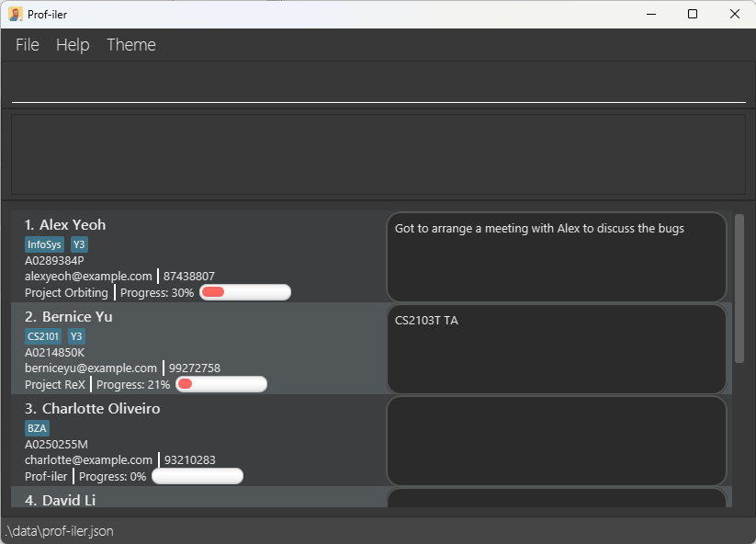Click the BZA tag on Charlotte Oliveiro
Image resolution: width=756 pixels, height=544 pixels.
pyautogui.click(x=37, y=428)
